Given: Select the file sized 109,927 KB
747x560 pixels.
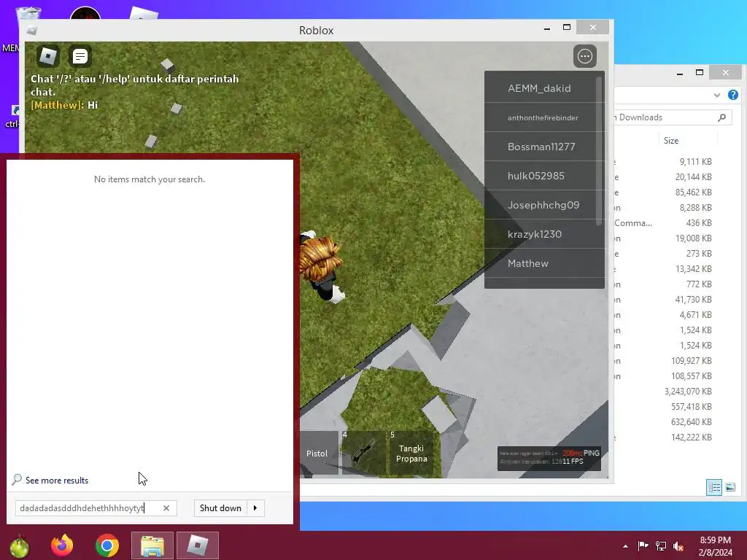Looking at the screenshot, I should tap(692, 360).
